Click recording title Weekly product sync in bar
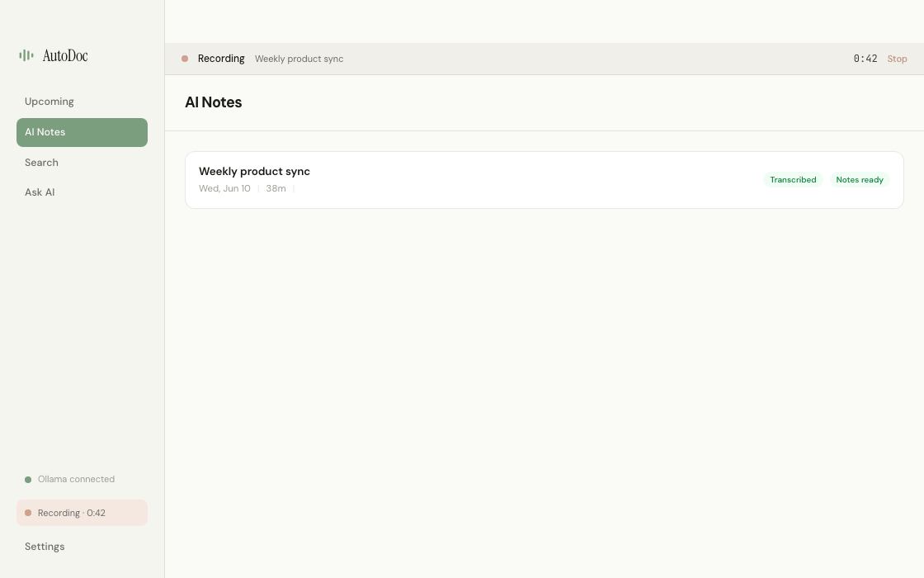924x578 pixels. (x=299, y=59)
